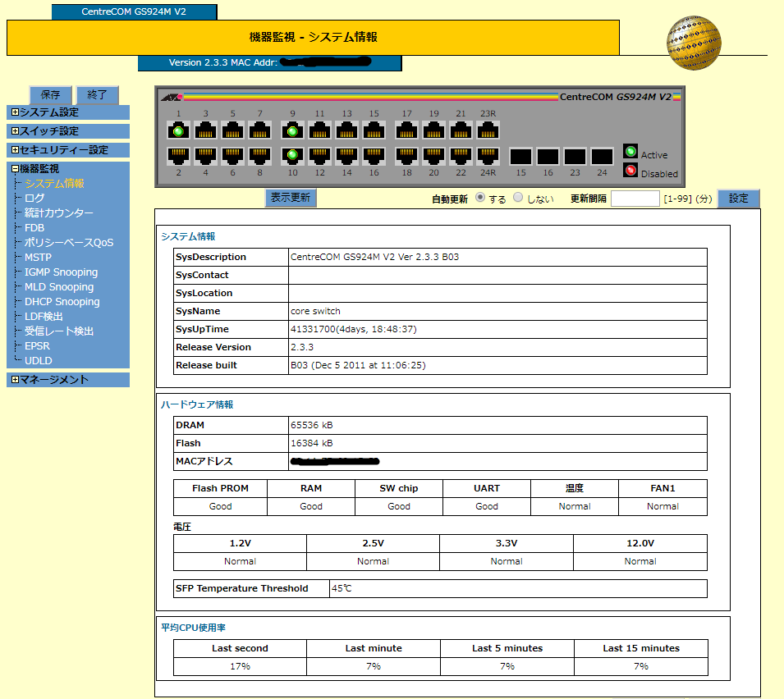This screenshot has height=699, width=784.
Task: Click 表示更新 refresh button
Action: coord(291,198)
